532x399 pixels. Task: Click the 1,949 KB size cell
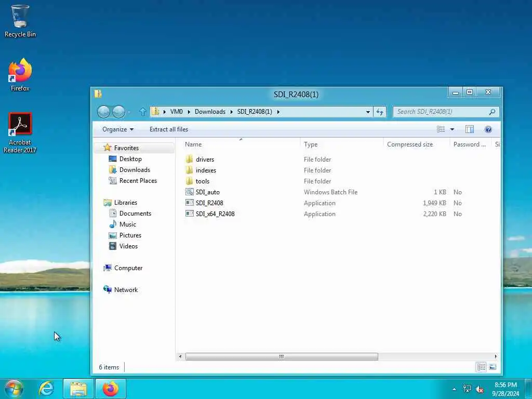pyautogui.click(x=434, y=203)
